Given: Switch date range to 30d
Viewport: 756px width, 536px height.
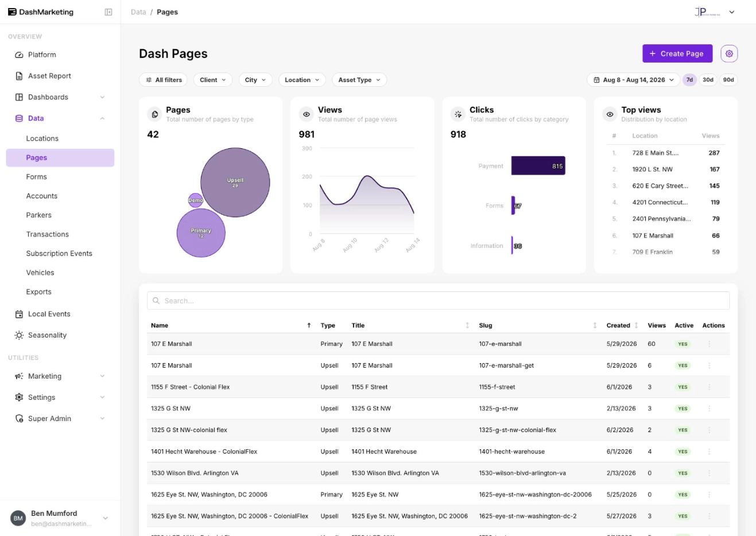Looking at the screenshot, I should (708, 80).
